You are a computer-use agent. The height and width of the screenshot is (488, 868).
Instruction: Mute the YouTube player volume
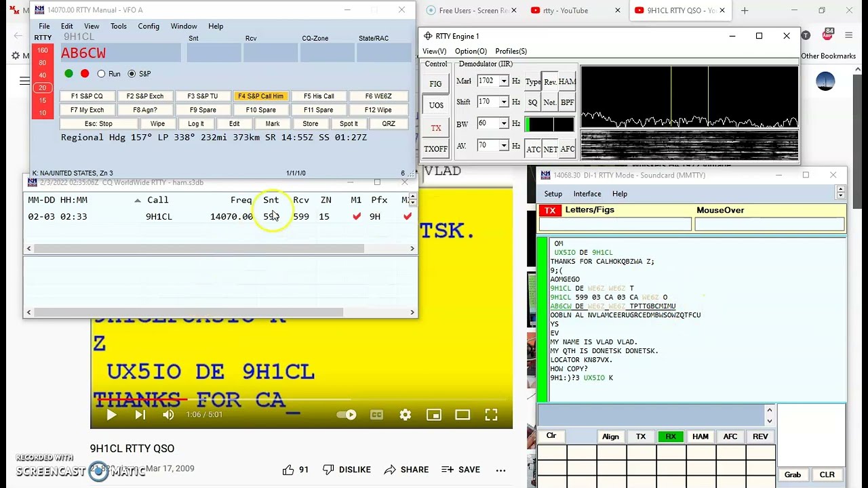point(168,415)
